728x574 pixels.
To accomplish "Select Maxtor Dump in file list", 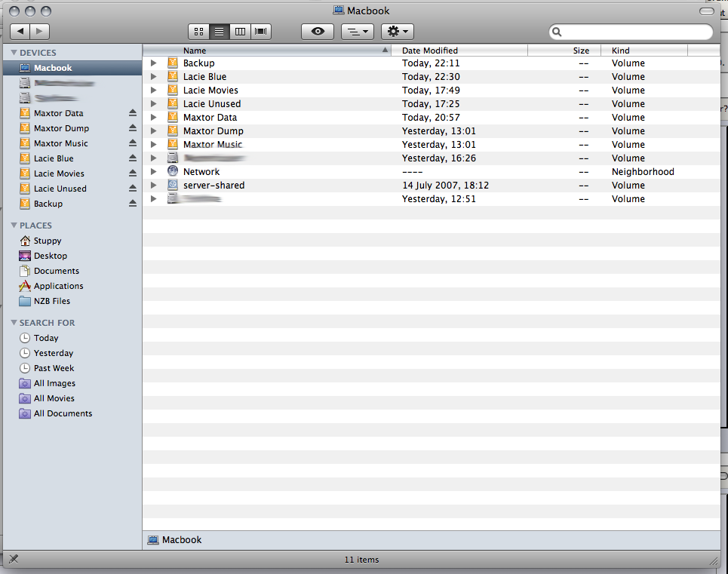I will coord(432,130).
